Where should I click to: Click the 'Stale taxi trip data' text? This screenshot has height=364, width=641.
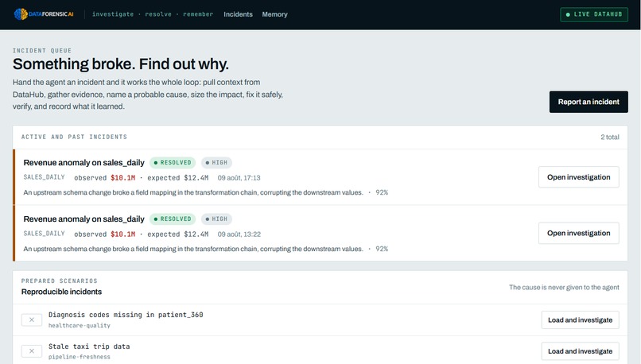pyautogui.click(x=89, y=347)
